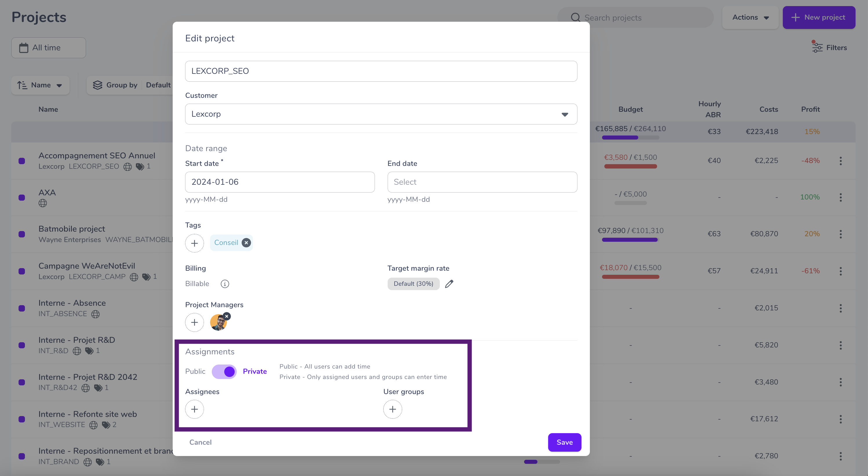This screenshot has height=476, width=868.
Task: Click Batmobile budget progress bar
Action: pos(630,240)
